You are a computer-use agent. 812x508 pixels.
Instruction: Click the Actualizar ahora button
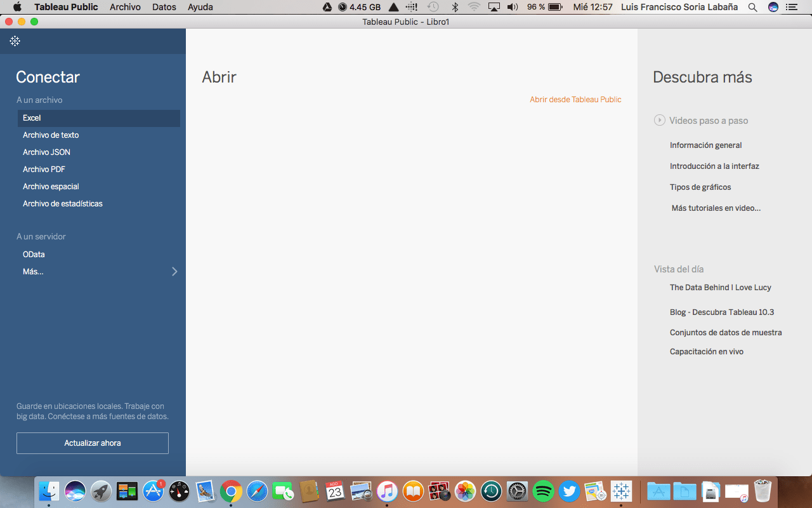point(93,443)
